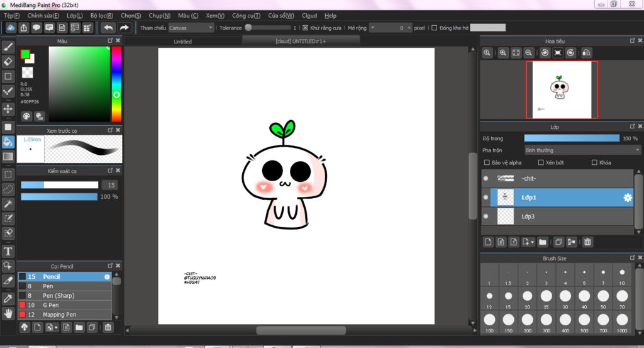Click the navigator preview thumbnail

click(x=562, y=90)
